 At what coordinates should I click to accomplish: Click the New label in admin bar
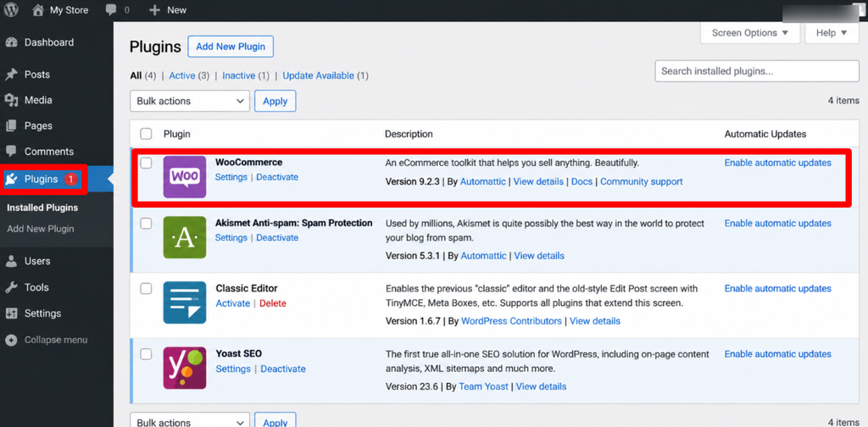176,10
